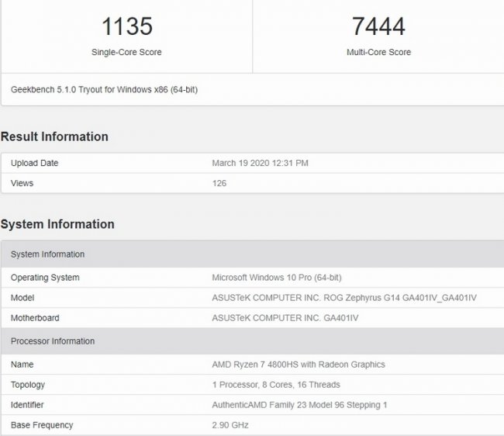Click the 1135 single-core score number
Viewport: 504px width, 436px height.
point(127,26)
